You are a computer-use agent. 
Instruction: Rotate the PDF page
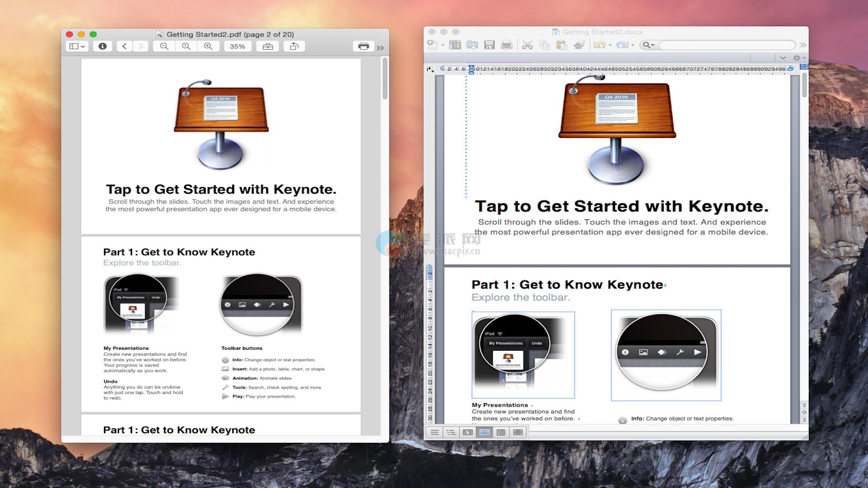pyautogui.click(x=294, y=46)
